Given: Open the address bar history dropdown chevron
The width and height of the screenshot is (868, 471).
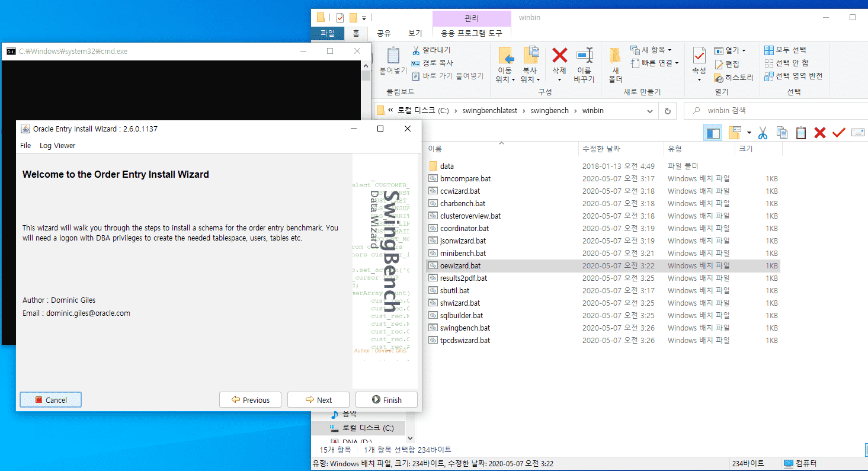Looking at the screenshot, I should click(650, 111).
